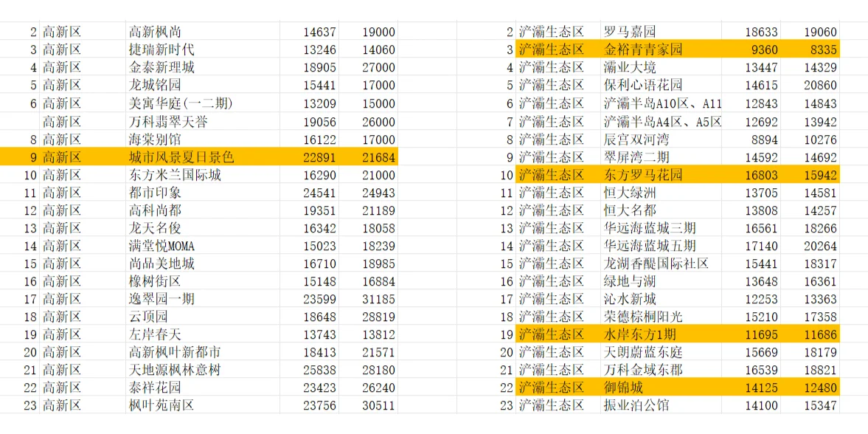Click the cell 满堂悦MOMA
The height and width of the screenshot is (434, 868).
click(202, 246)
